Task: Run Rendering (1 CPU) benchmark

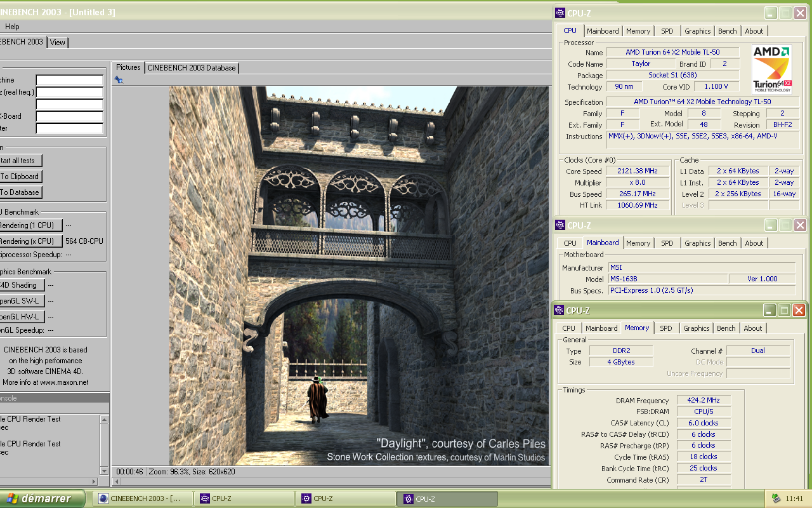Action: coord(30,225)
